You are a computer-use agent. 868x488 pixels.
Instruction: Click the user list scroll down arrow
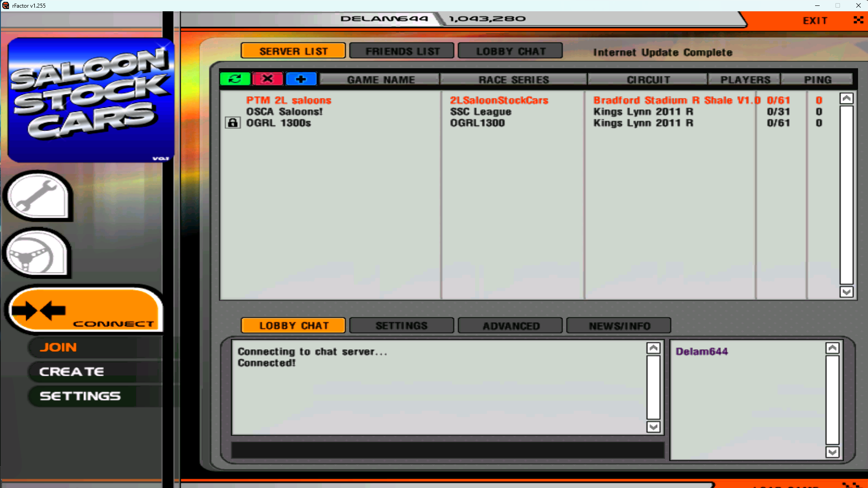tap(832, 452)
